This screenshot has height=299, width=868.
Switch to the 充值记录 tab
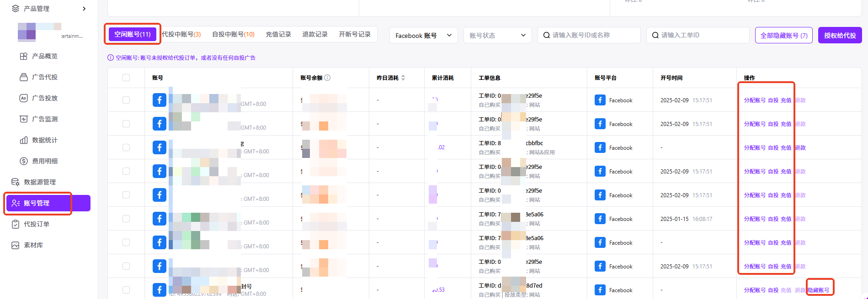click(278, 34)
